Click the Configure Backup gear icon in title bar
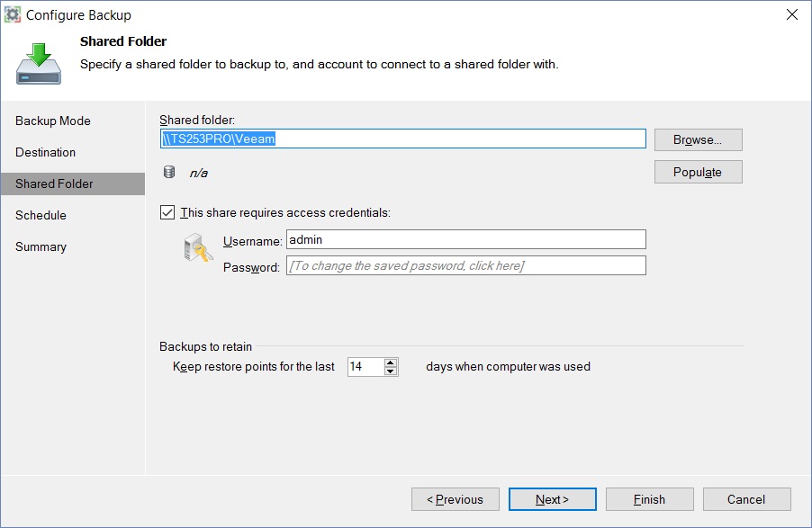 pos(13,14)
